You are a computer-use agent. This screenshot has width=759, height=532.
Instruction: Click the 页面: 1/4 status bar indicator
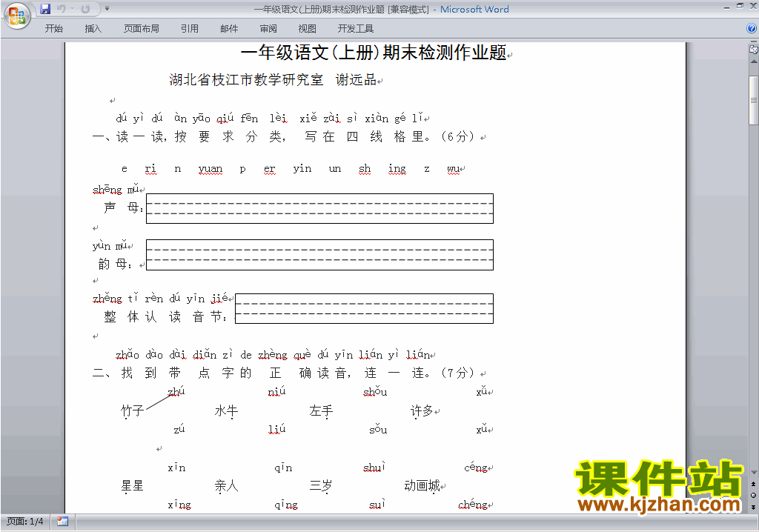[25, 522]
